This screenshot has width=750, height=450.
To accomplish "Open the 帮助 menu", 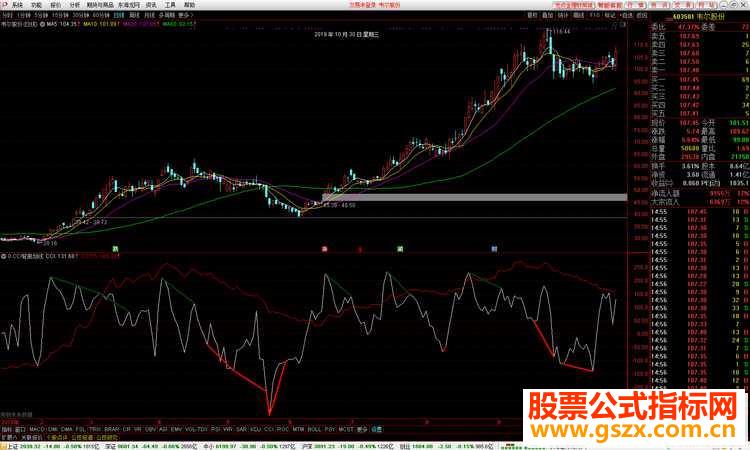I will coord(189,5).
